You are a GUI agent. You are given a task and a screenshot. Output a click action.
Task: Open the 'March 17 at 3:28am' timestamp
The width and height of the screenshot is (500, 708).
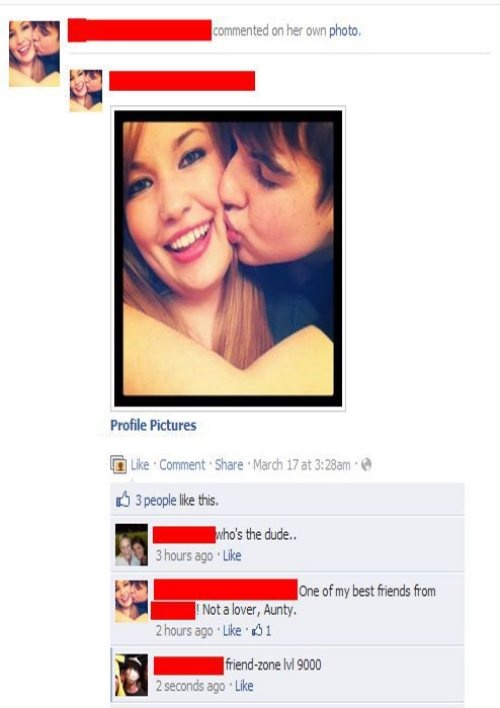coord(302,465)
